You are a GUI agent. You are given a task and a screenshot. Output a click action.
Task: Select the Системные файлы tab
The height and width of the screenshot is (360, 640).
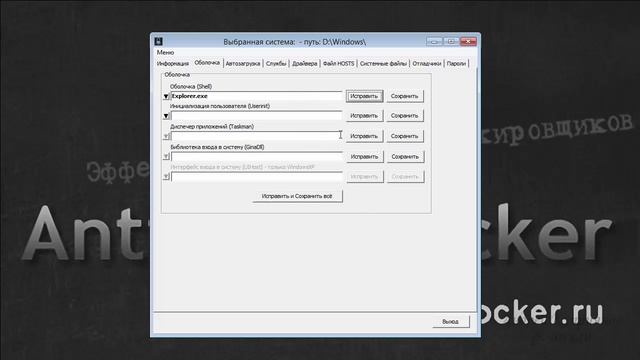[x=383, y=64]
